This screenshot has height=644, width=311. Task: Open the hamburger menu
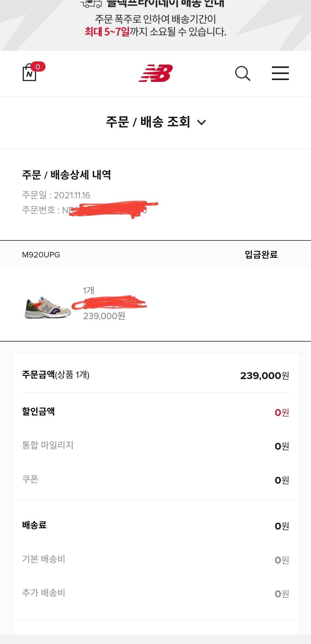coord(280,73)
